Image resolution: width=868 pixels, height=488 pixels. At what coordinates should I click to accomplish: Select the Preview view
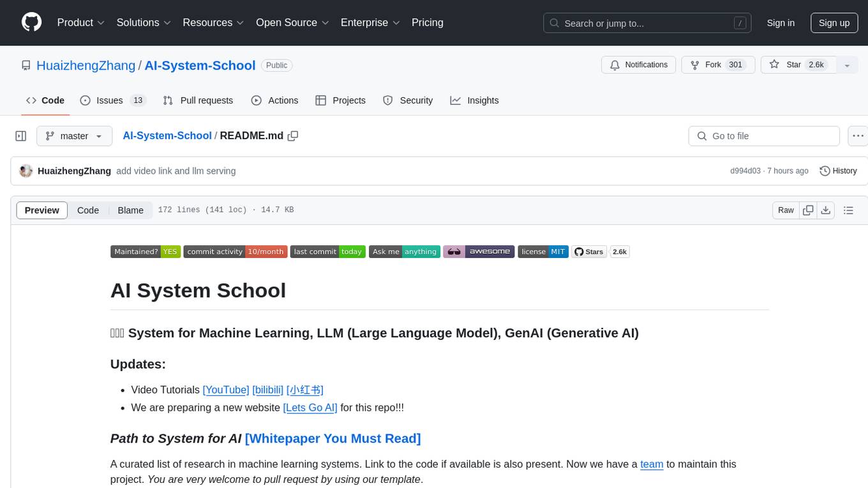click(x=42, y=210)
